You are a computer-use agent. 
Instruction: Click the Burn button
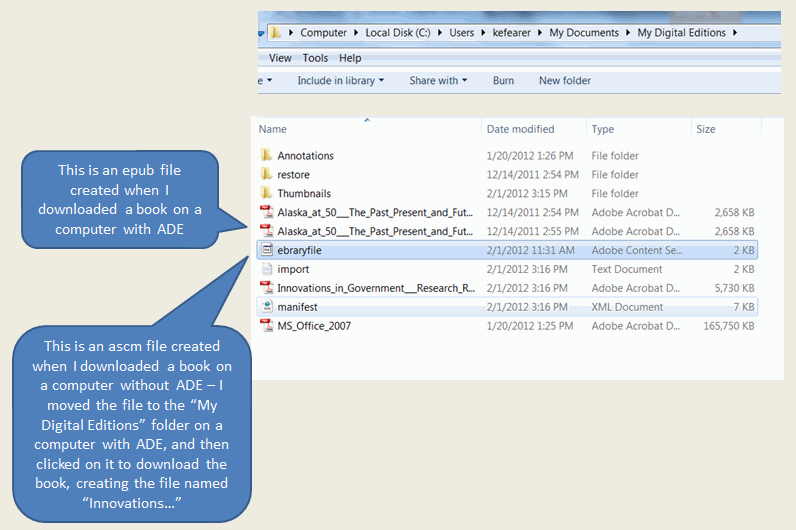[x=503, y=81]
